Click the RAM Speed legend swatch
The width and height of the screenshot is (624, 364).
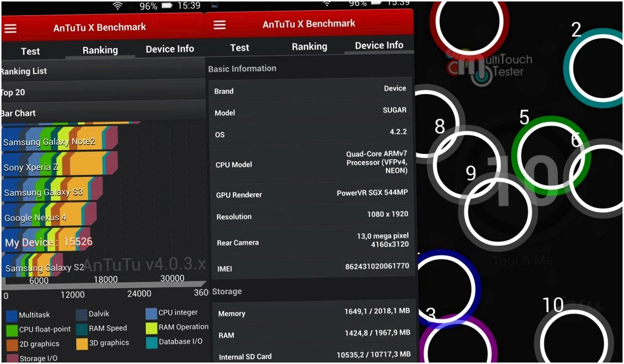[81, 329]
